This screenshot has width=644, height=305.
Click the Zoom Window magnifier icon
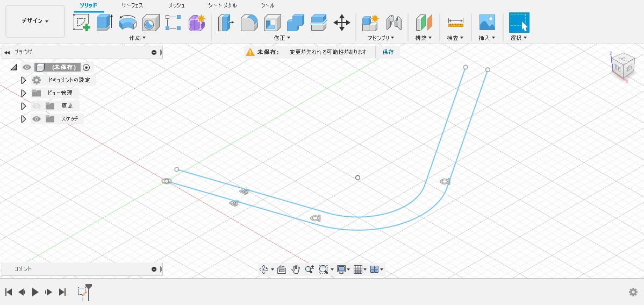(324, 269)
